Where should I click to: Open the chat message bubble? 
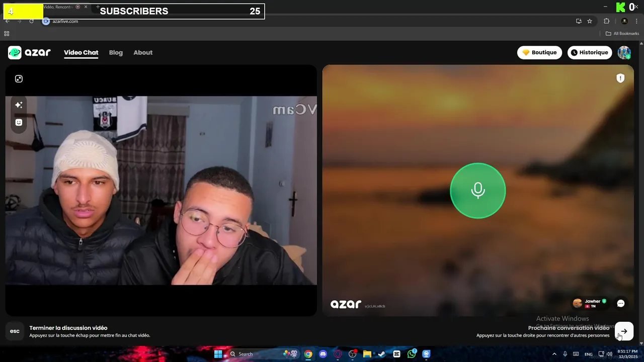pyautogui.click(x=621, y=303)
